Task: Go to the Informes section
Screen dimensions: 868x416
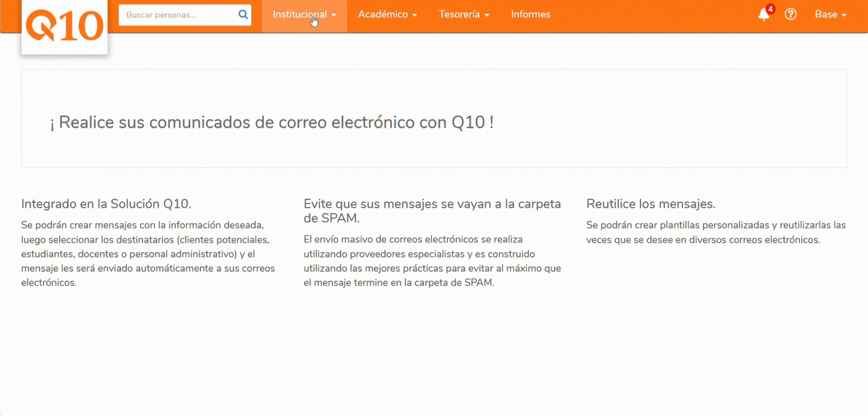Action: [530, 15]
